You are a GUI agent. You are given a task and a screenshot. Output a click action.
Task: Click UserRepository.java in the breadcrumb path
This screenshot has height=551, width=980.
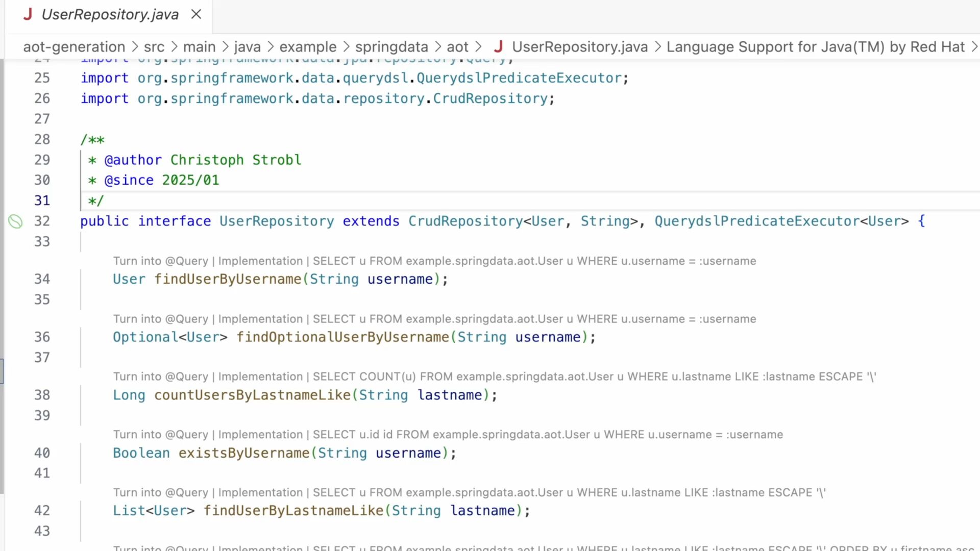580,47
